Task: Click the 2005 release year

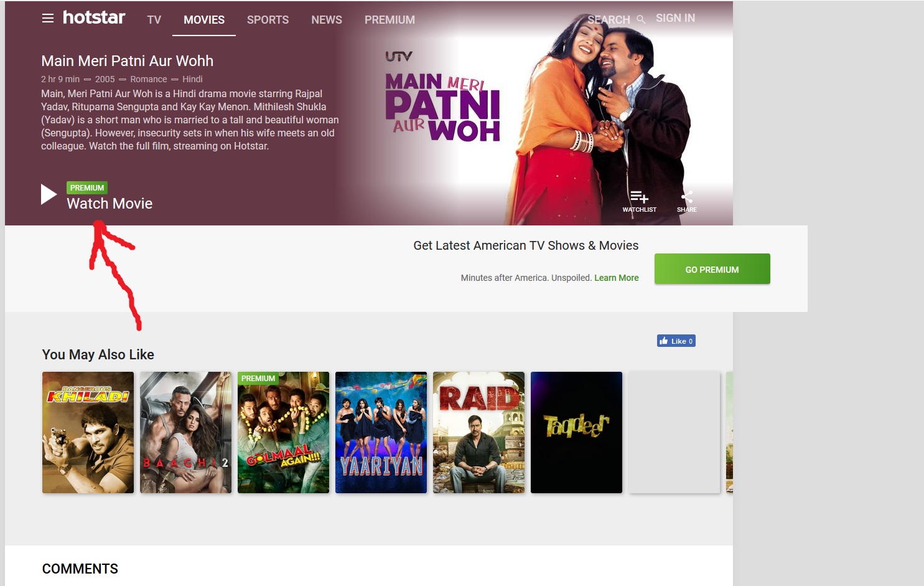Action: pyautogui.click(x=105, y=79)
